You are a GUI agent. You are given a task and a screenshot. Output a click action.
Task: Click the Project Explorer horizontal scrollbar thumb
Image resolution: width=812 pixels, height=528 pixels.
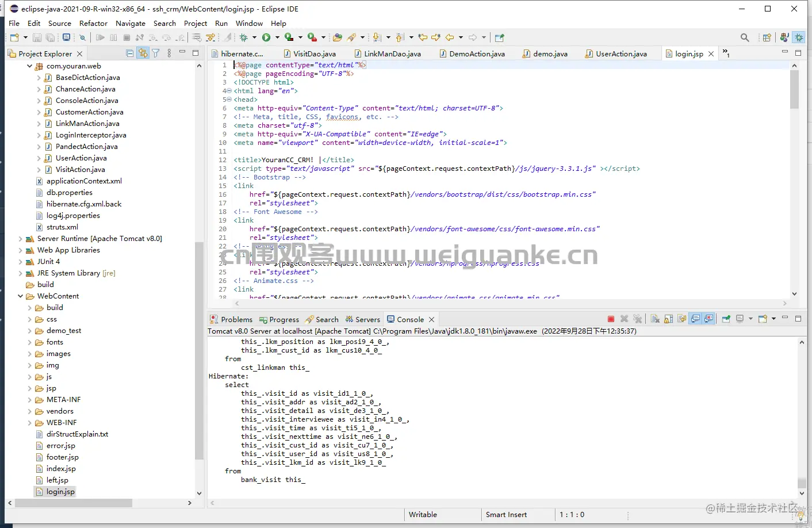[74, 503]
